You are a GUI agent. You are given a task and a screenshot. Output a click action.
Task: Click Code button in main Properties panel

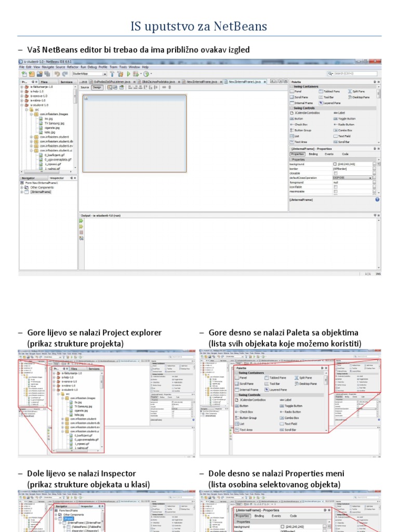point(345,154)
